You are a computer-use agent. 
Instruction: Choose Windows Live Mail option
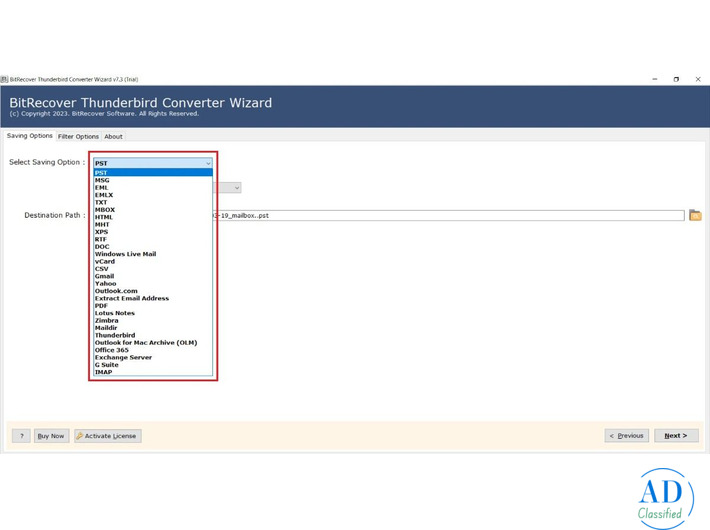point(153,254)
